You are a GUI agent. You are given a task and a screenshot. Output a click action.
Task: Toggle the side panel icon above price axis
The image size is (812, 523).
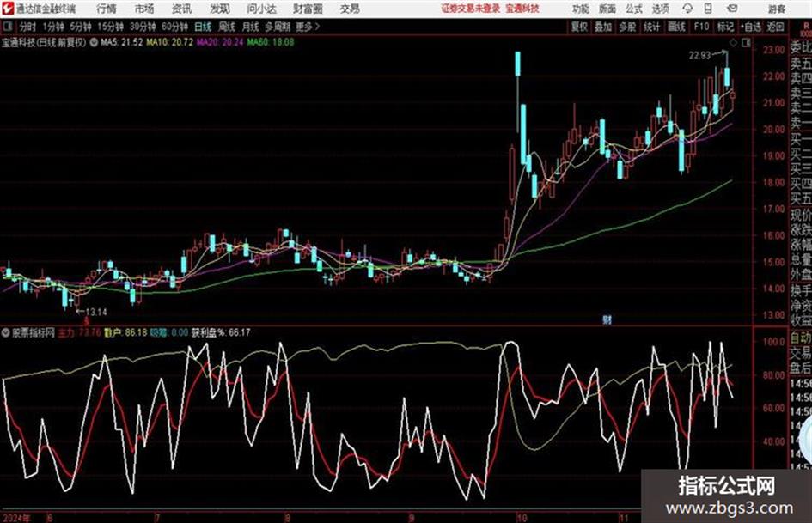point(746,43)
